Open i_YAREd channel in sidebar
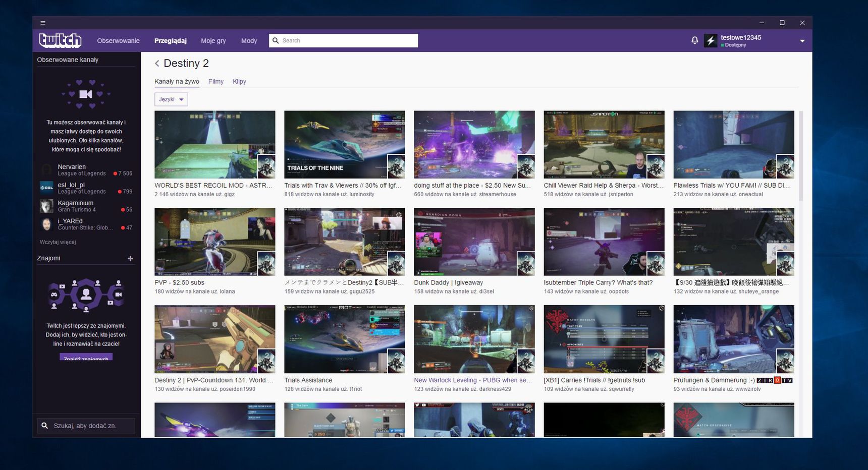 coord(86,224)
